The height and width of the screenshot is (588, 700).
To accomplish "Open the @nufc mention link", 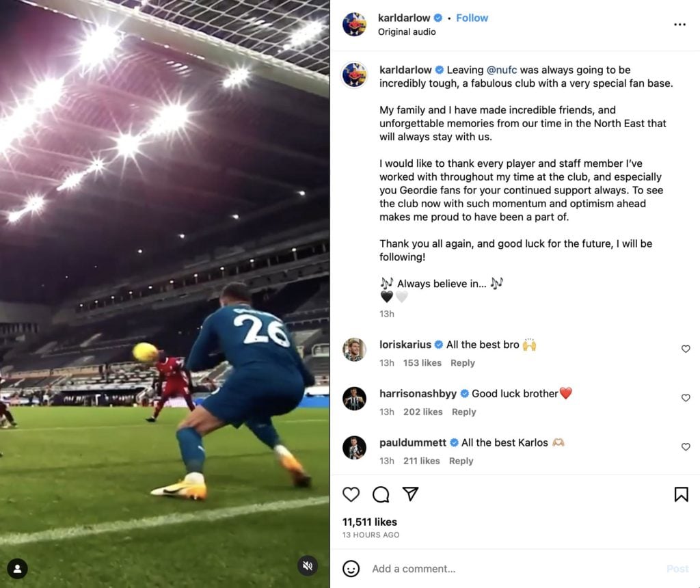I will [x=501, y=70].
